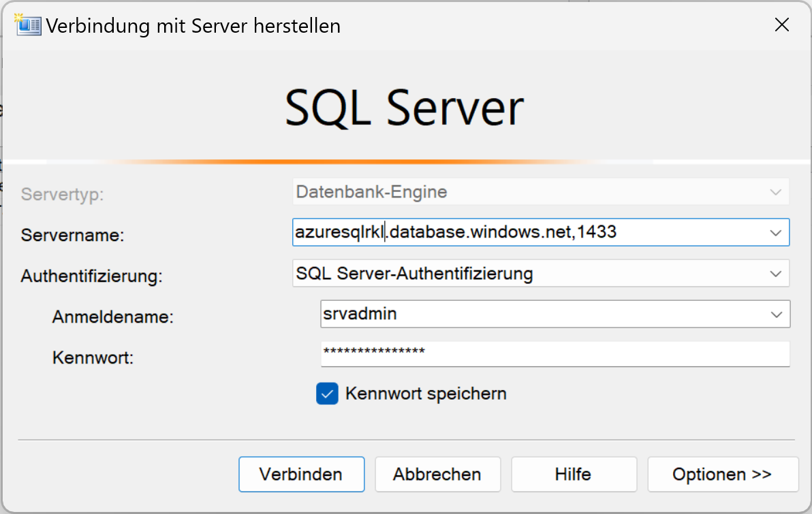Click the Kennwort: label

tap(93, 357)
